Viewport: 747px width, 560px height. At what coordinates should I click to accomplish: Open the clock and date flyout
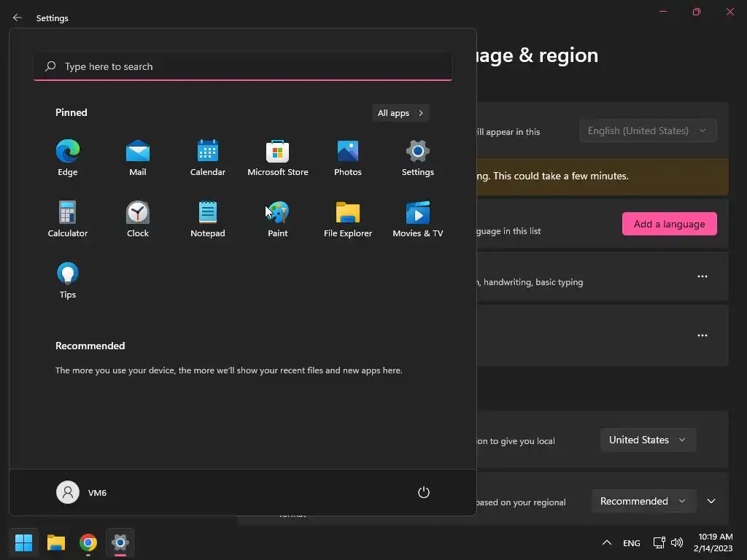point(713,542)
